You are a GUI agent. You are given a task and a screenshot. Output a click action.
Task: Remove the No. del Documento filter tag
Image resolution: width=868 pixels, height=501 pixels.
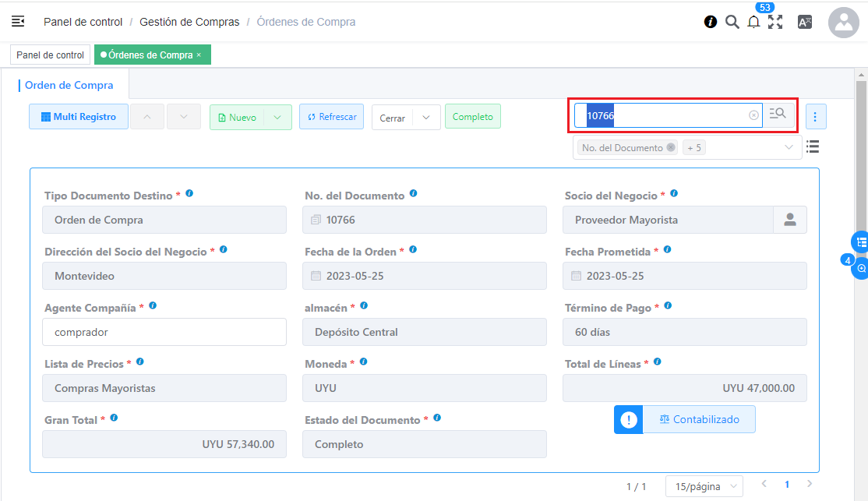pos(671,147)
